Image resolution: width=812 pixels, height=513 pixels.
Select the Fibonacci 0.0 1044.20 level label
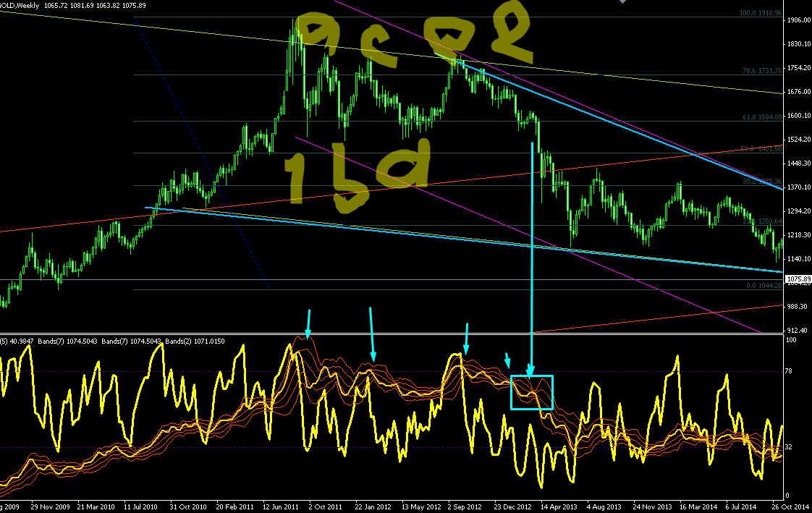pyautogui.click(x=764, y=286)
